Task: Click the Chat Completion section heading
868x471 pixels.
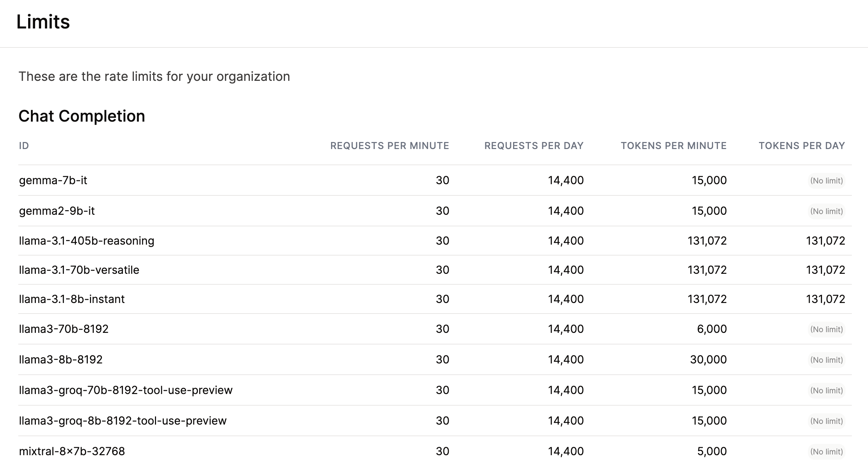Action: click(x=82, y=116)
